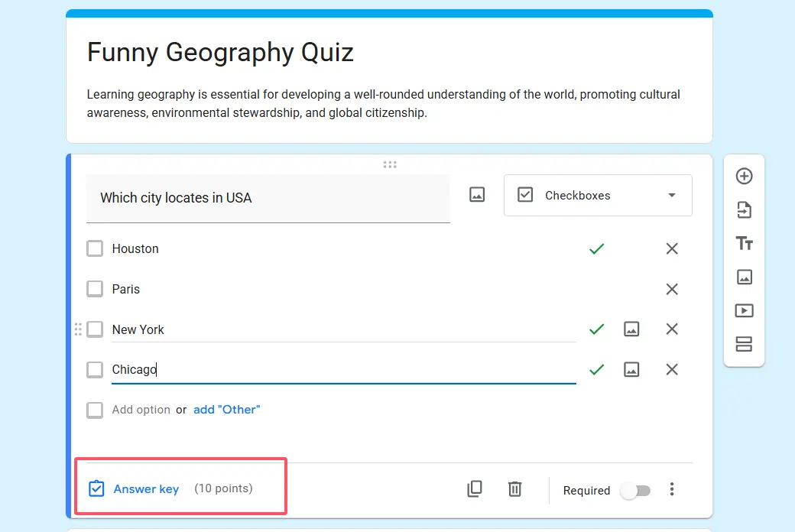Check the New York checkbox
Image resolution: width=795 pixels, height=532 pixels.
point(95,329)
